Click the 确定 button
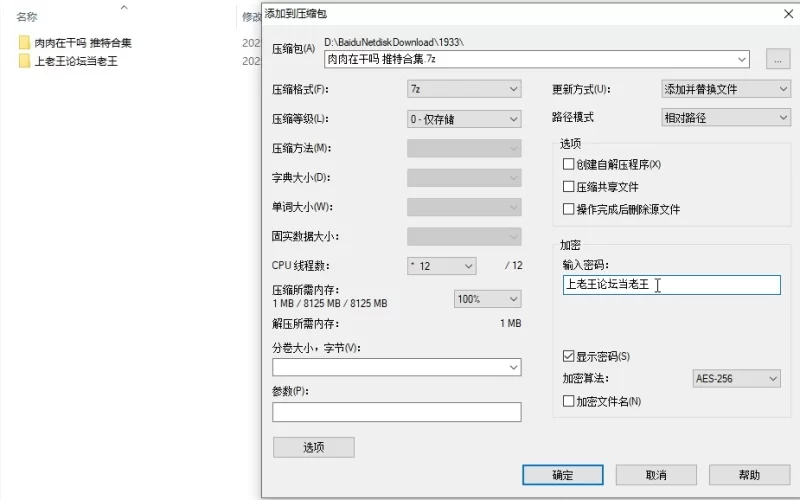The width and height of the screenshot is (800, 500). point(562,475)
